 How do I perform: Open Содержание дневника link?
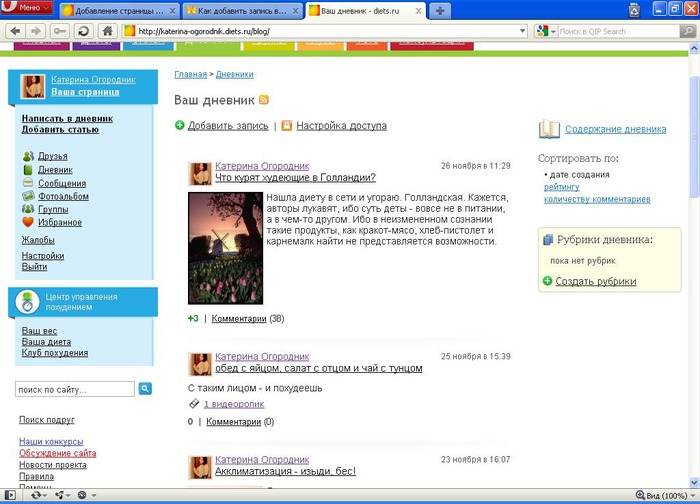615,129
